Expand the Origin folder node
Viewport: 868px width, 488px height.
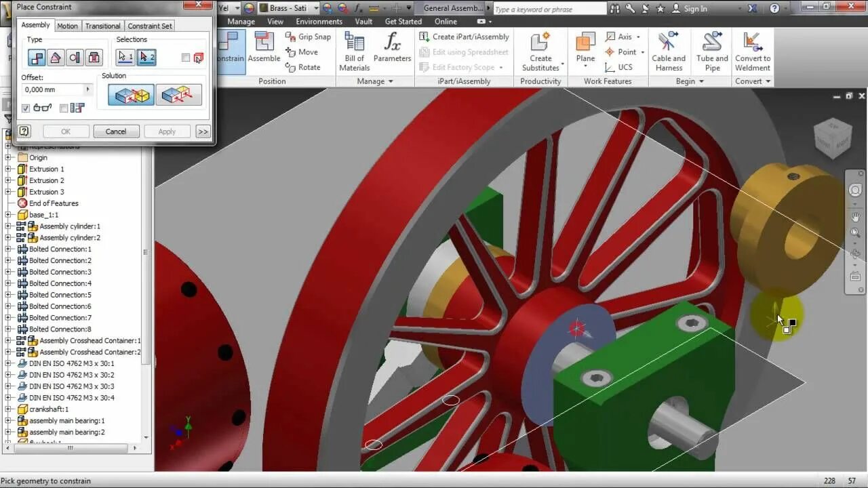8,157
